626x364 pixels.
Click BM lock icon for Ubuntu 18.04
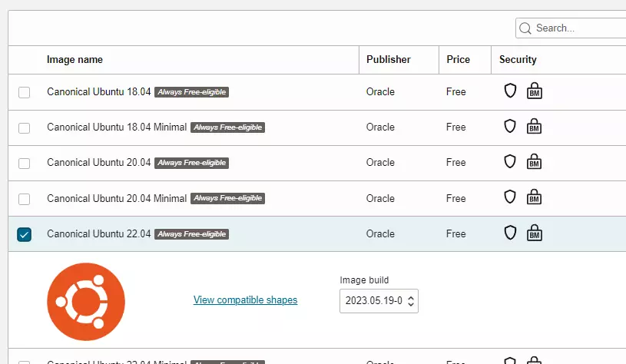point(534,92)
